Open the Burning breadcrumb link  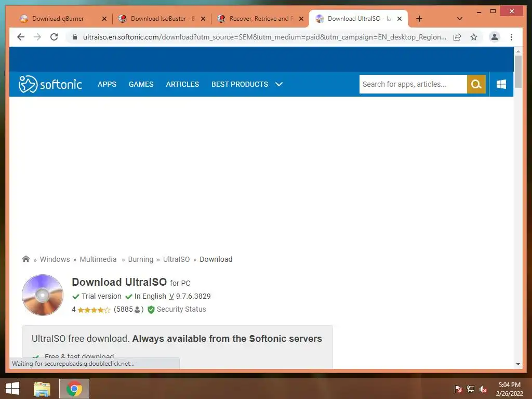pyautogui.click(x=141, y=259)
